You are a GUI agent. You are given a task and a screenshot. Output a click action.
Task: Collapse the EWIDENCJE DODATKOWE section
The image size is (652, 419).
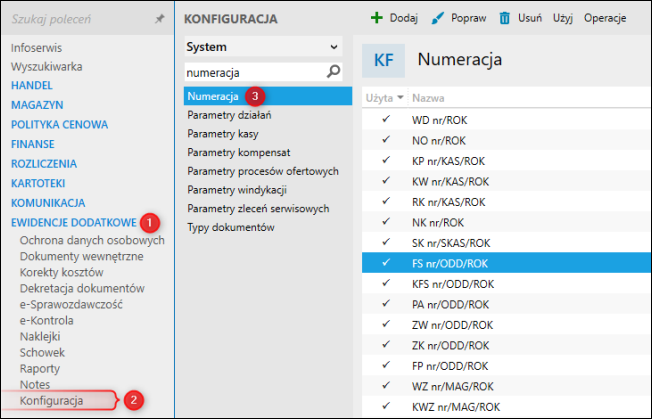[73, 221]
